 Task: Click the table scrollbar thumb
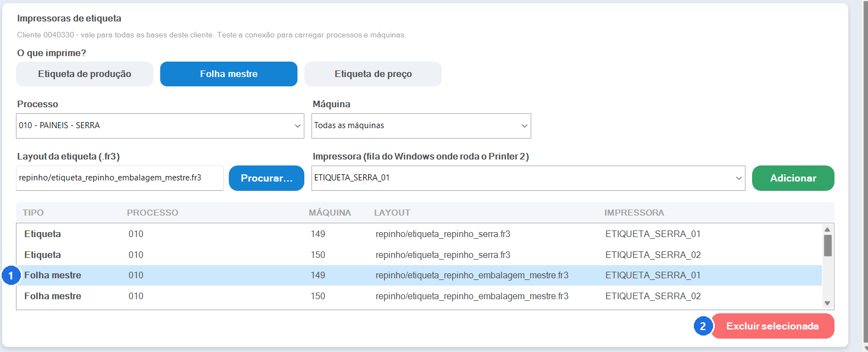click(x=827, y=246)
